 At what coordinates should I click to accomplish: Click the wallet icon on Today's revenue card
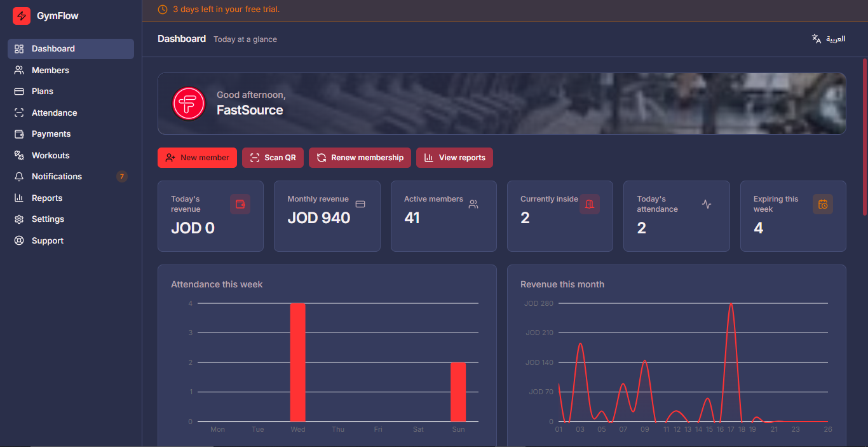pos(240,204)
